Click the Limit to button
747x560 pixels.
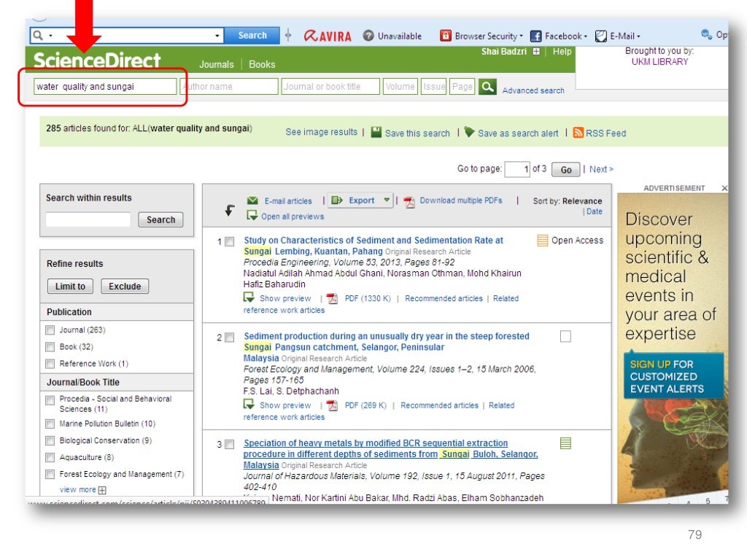(70, 286)
